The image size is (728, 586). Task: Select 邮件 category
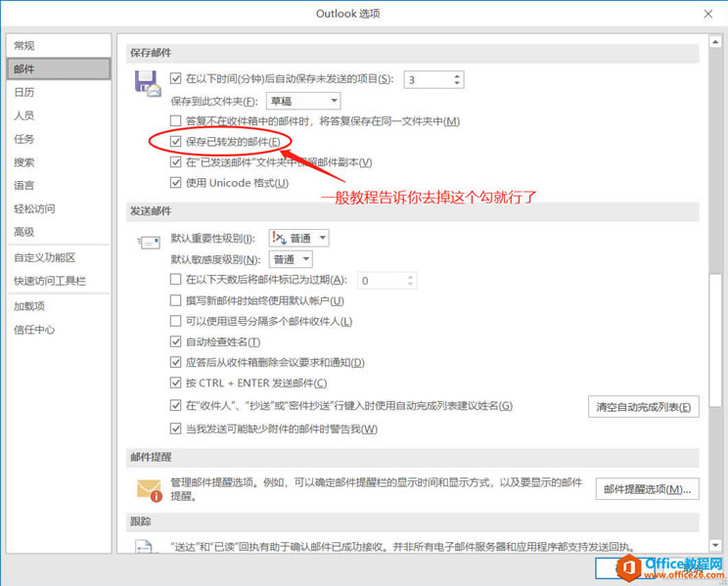(59, 68)
